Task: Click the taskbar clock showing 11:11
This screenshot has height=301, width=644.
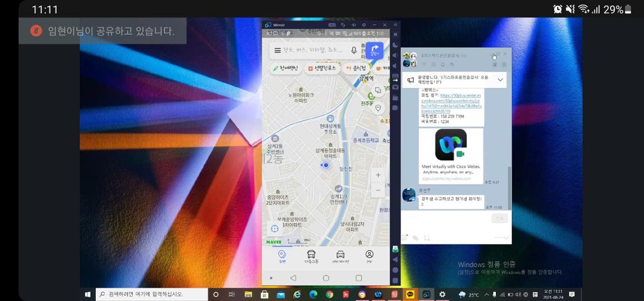Action: click(553, 294)
